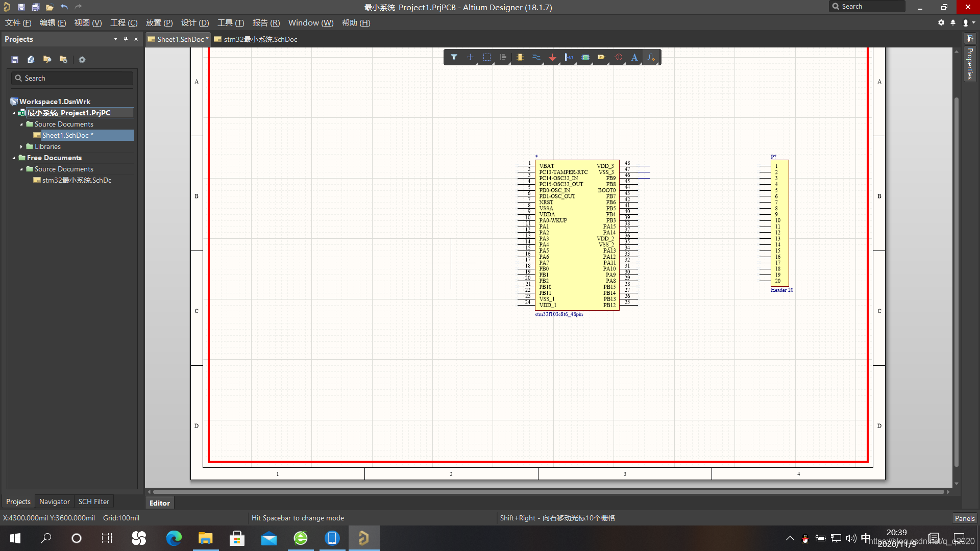This screenshot has width=980, height=551.
Task: Open project options folder-gear icon
Action: point(63,60)
